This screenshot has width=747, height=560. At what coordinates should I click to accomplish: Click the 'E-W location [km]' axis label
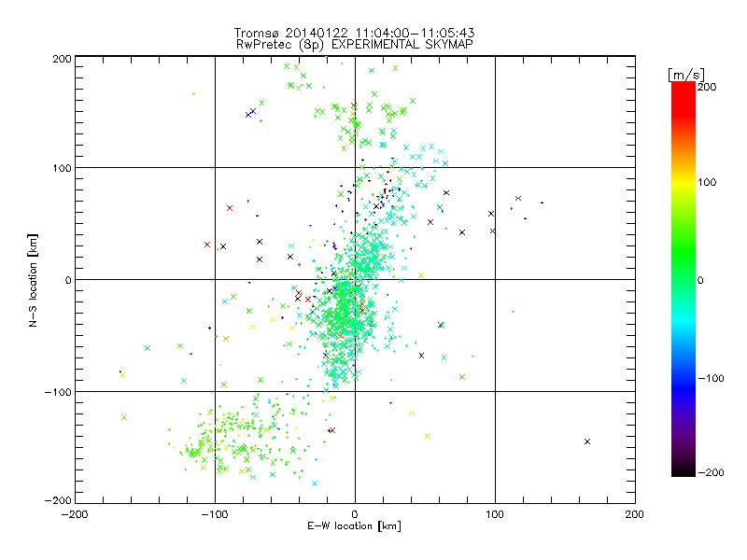point(354,526)
